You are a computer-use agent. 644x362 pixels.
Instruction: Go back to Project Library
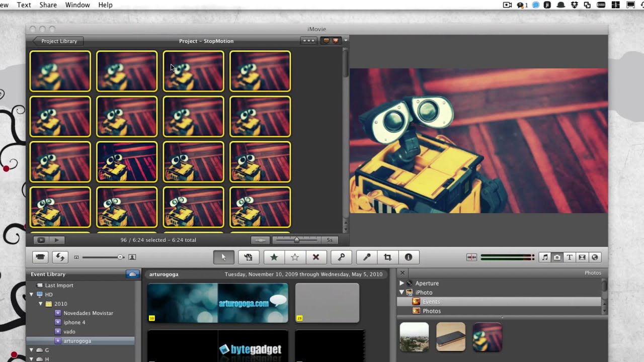58,41
